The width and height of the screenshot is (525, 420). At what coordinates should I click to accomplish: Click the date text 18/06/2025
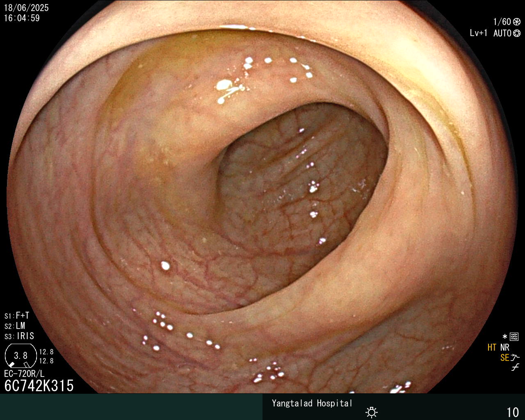(26, 8)
